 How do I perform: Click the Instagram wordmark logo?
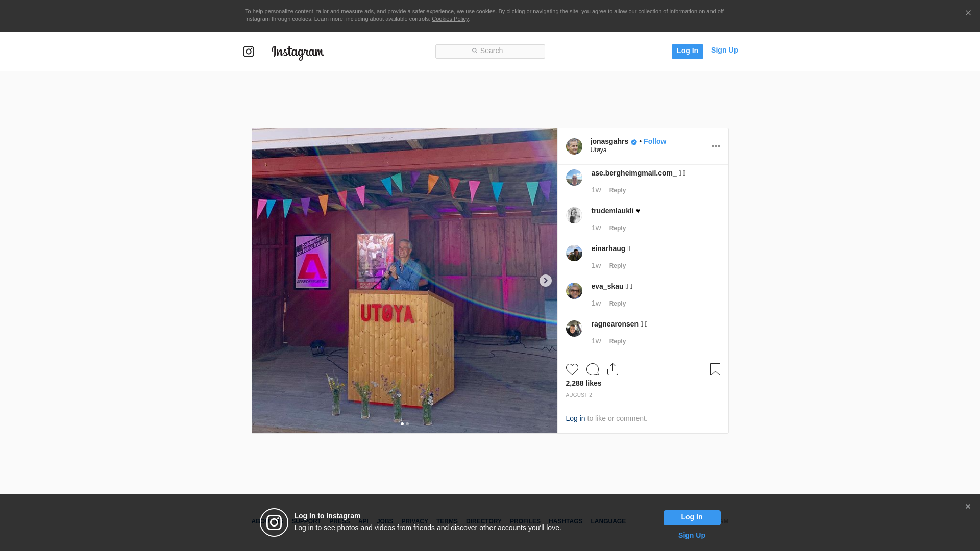pyautogui.click(x=298, y=52)
